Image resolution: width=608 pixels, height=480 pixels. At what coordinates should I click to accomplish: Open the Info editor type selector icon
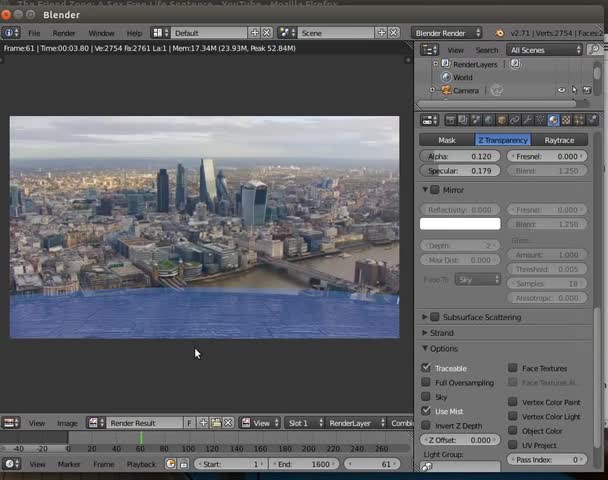[10, 33]
